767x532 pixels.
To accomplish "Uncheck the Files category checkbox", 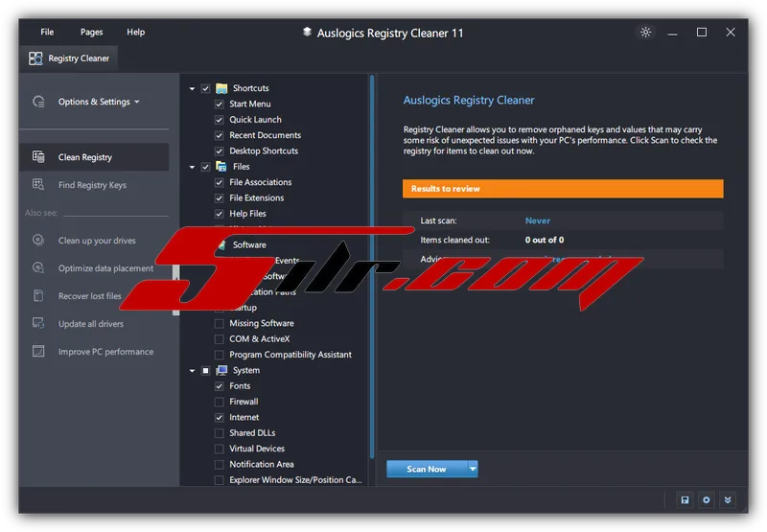I will click(x=205, y=167).
